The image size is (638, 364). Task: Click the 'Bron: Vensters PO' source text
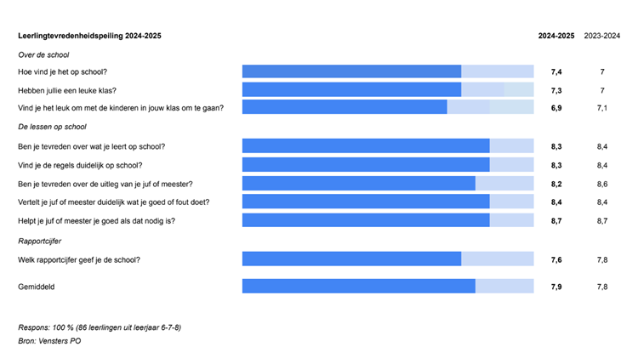tap(49, 341)
